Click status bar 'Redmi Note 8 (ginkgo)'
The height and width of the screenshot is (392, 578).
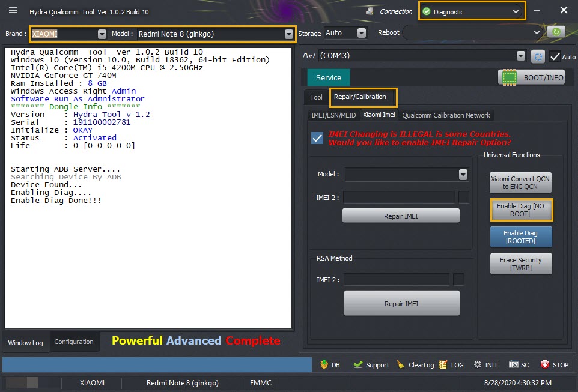[x=183, y=383]
